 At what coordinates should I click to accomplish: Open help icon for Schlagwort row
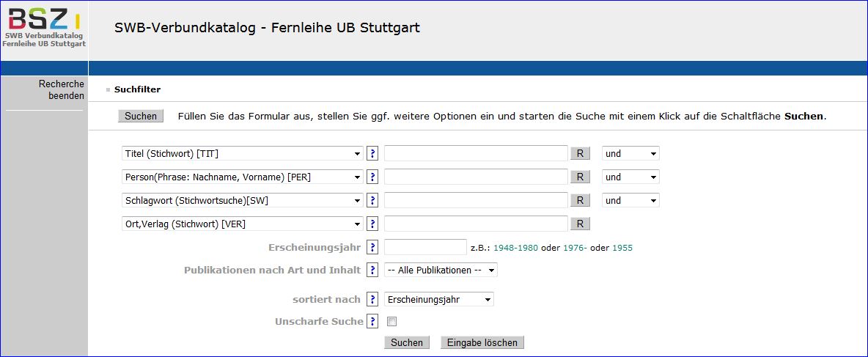372,200
